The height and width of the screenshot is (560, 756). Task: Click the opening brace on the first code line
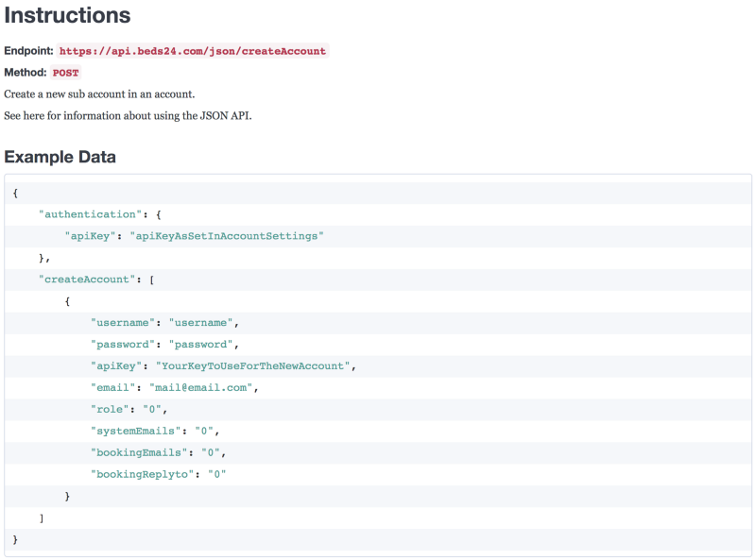[x=15, y=193]
